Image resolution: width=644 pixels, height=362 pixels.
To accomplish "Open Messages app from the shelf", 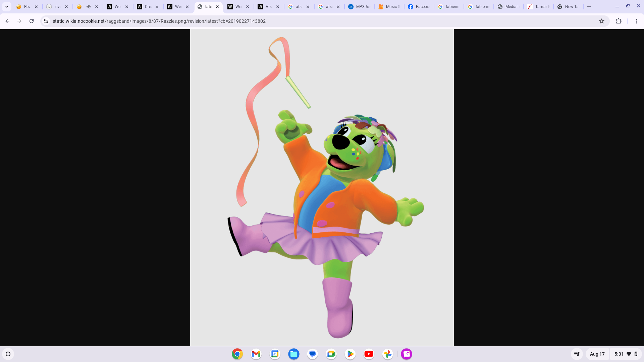I will 313,354.
